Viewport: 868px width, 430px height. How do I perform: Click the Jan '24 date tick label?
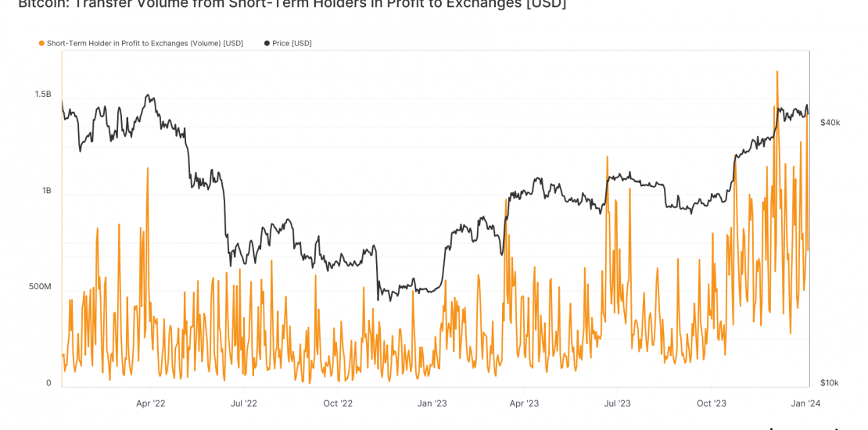pos(805,403)
